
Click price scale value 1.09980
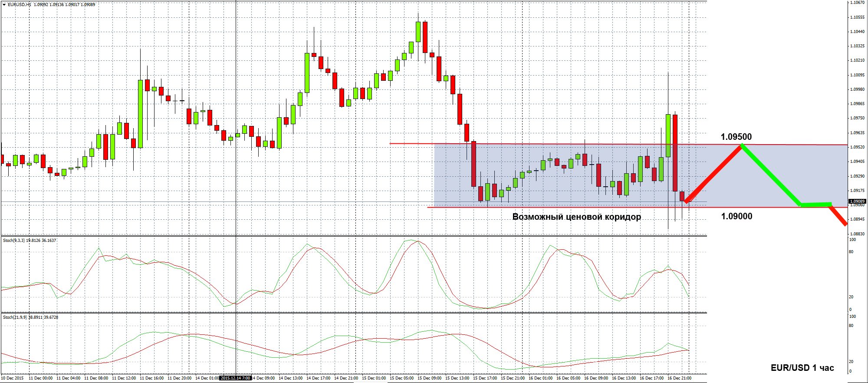(857, 89)
